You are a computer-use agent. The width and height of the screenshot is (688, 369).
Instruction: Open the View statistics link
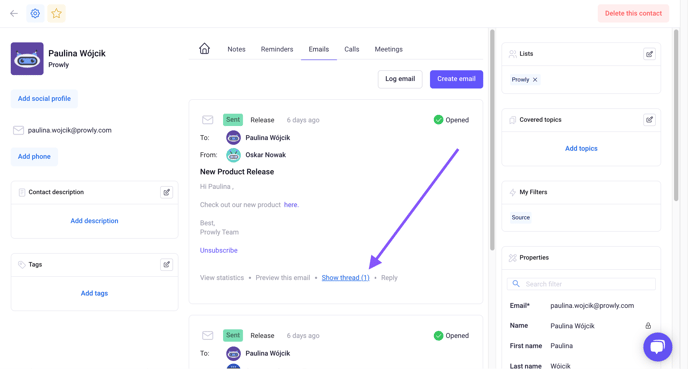(x=222, y=278)
